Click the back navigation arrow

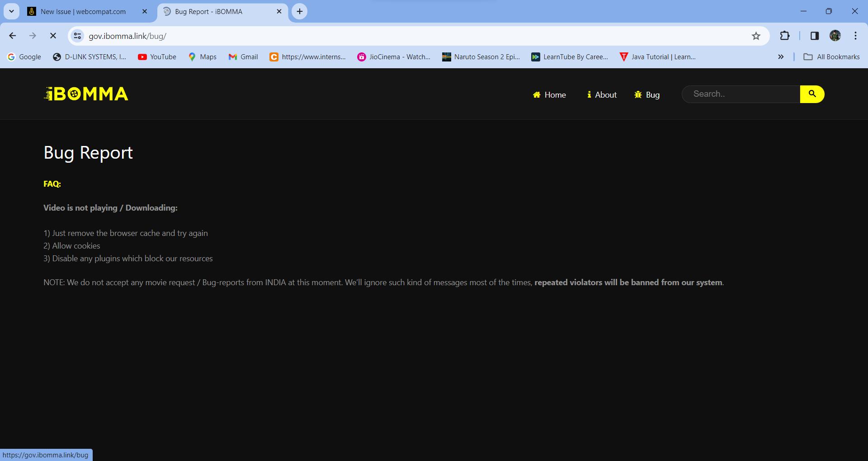tap(12, 36)
